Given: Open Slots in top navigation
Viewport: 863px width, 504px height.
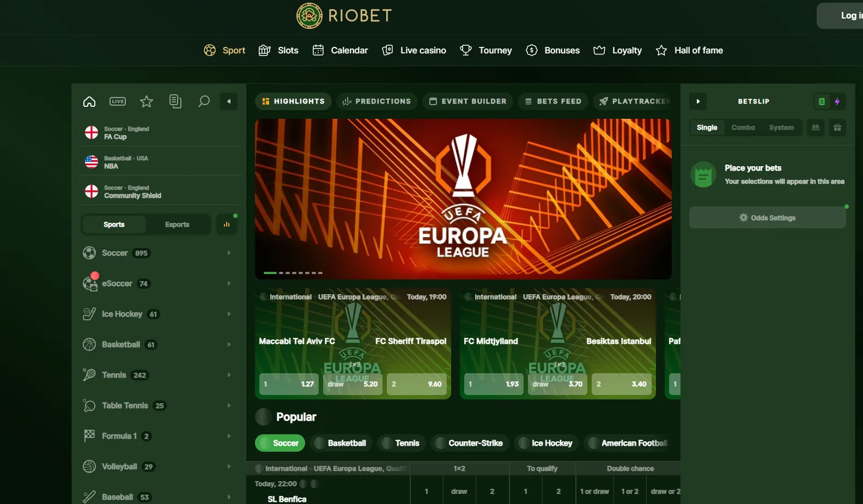Looking at the screenshot, I should click(278, 50).
